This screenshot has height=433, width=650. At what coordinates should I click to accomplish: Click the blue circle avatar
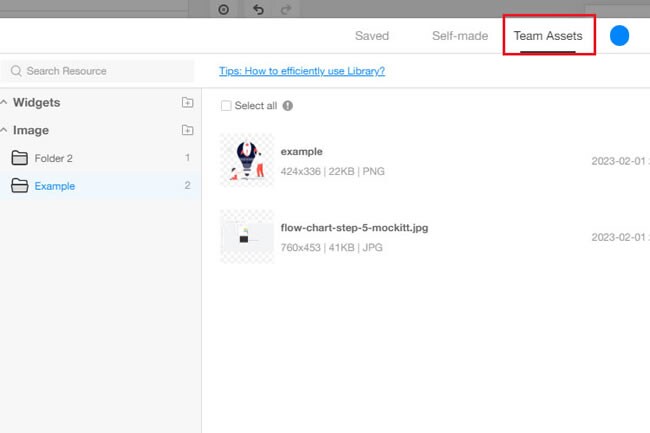point(619,36)
